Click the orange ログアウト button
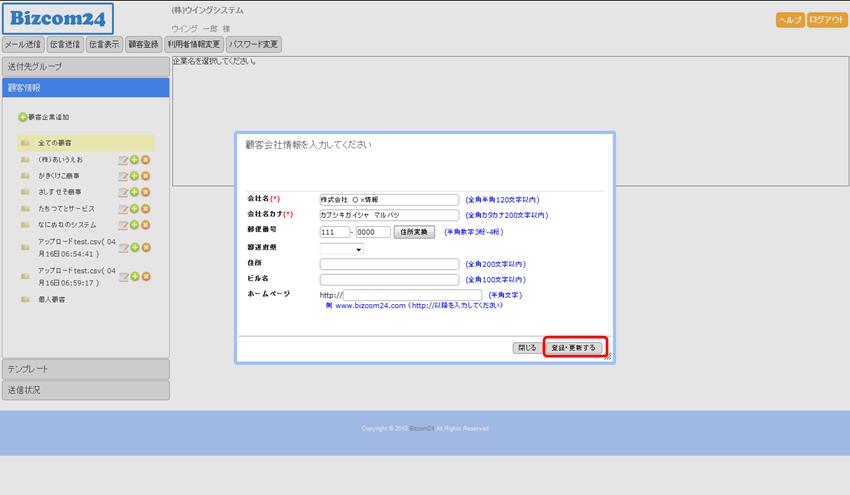Screen dimensions: 850x495 tap(826, 20)
